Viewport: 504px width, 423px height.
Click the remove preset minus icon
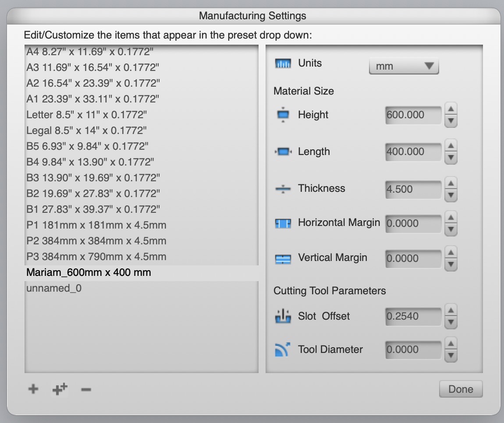[86, 389]
